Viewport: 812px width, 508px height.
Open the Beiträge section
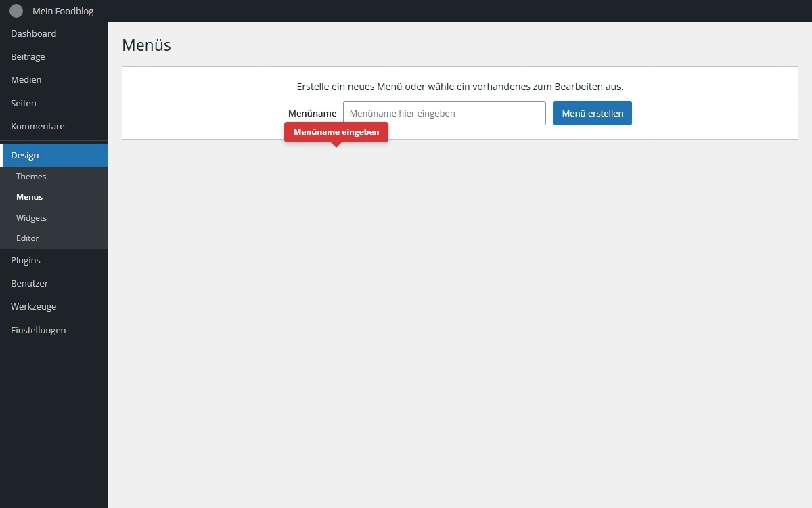click(x=28, y=57)
